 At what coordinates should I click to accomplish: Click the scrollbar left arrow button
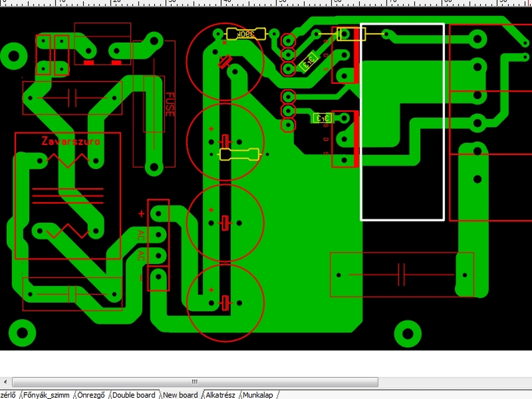click(x=5, y=382)
